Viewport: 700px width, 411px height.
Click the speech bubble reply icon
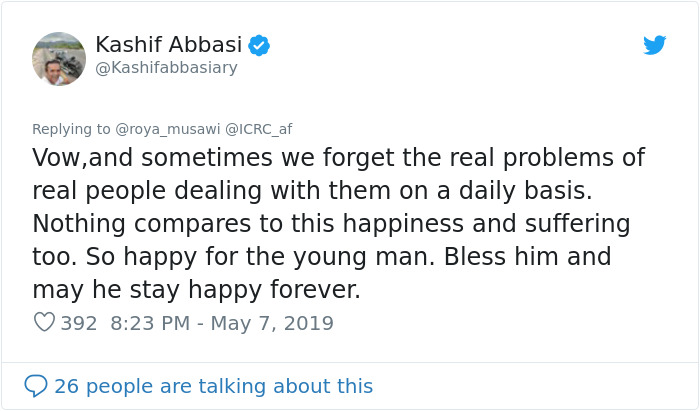[x=36, y=386]
